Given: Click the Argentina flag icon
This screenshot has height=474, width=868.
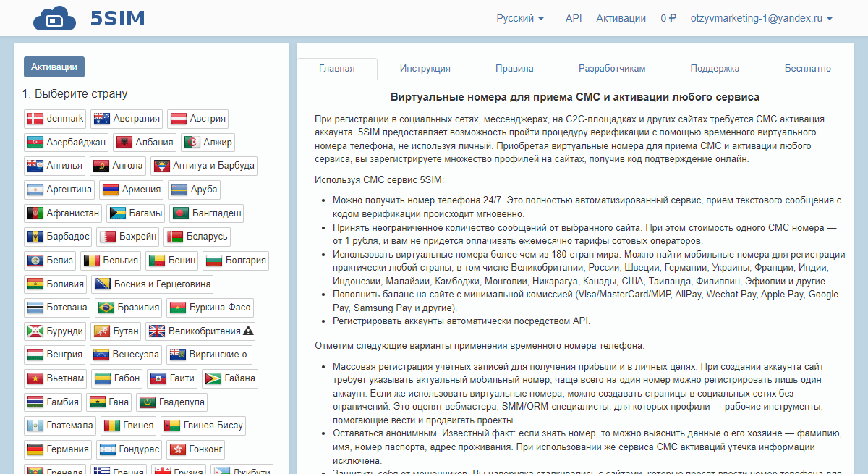Looking at the screenshot, I should coord(35,190).
